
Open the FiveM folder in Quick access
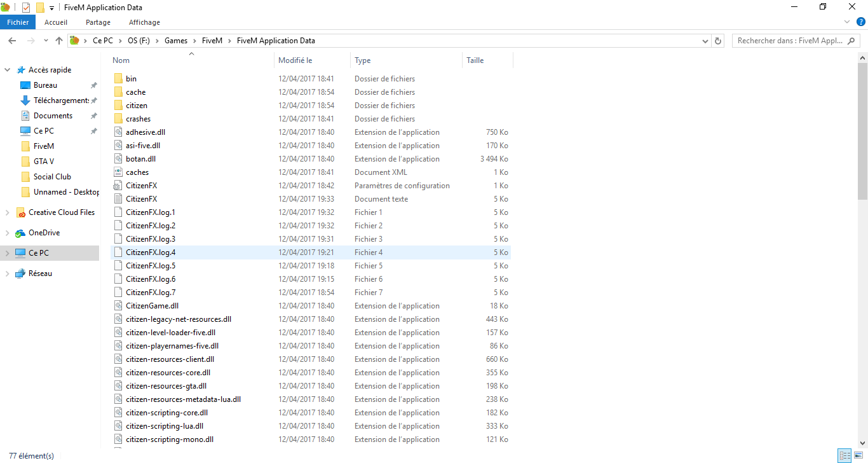coord(44,146)
